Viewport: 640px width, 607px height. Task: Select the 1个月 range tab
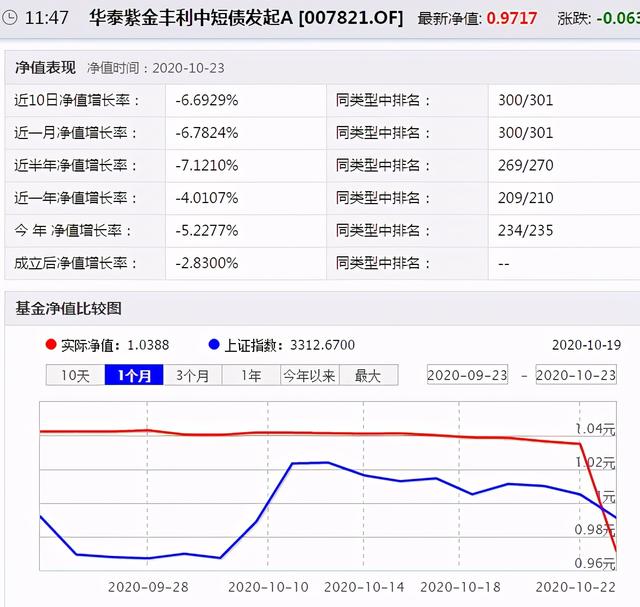coord(134,375)
